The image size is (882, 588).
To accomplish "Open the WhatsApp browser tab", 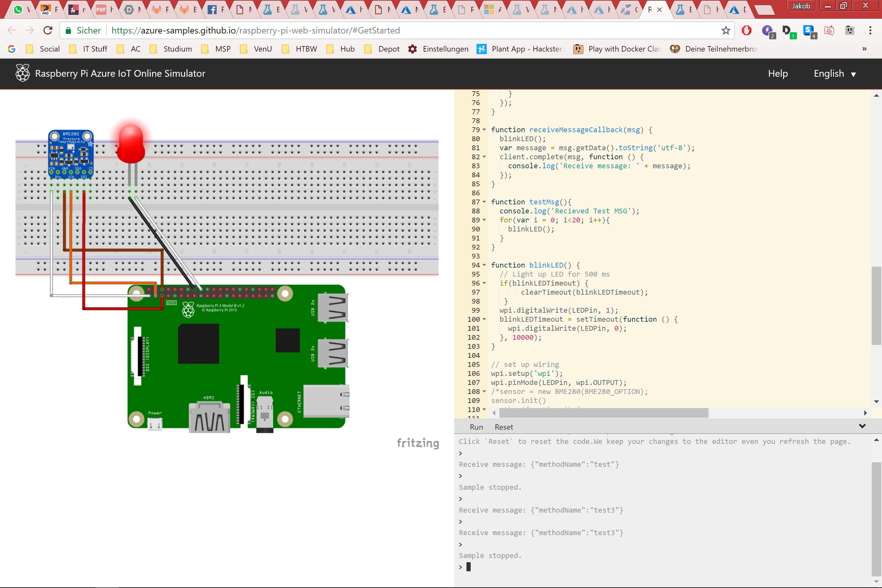I will (x=18, y=9).
